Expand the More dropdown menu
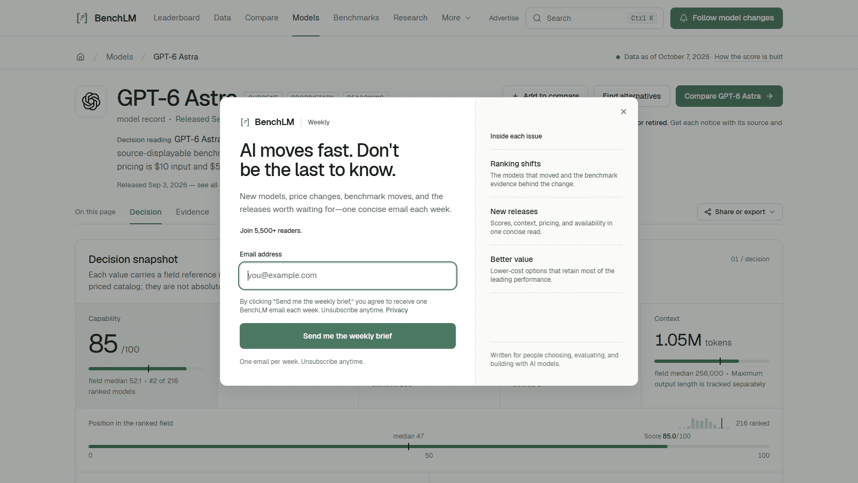858x483 pixels. click(456, 18)
